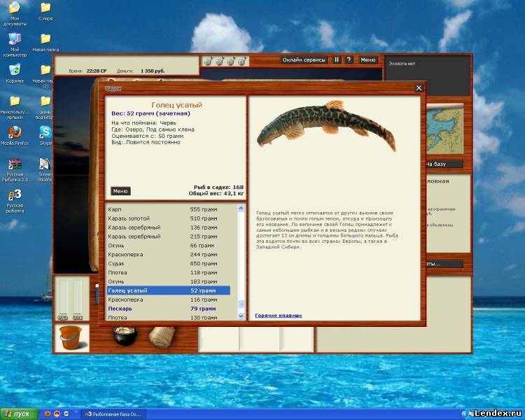Open the bait pot icon
Image resolution: width=525 pixels, height=420 pixels.
click(125, 336)
